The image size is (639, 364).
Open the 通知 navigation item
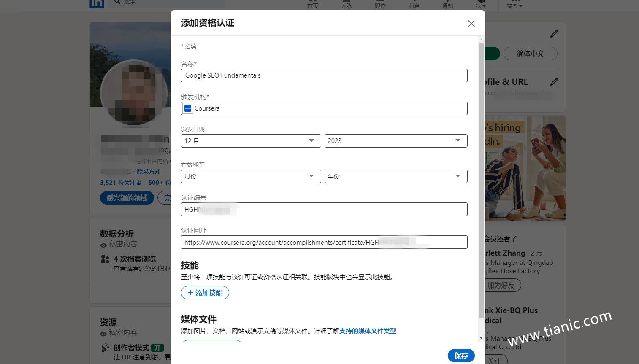point(448,4)
